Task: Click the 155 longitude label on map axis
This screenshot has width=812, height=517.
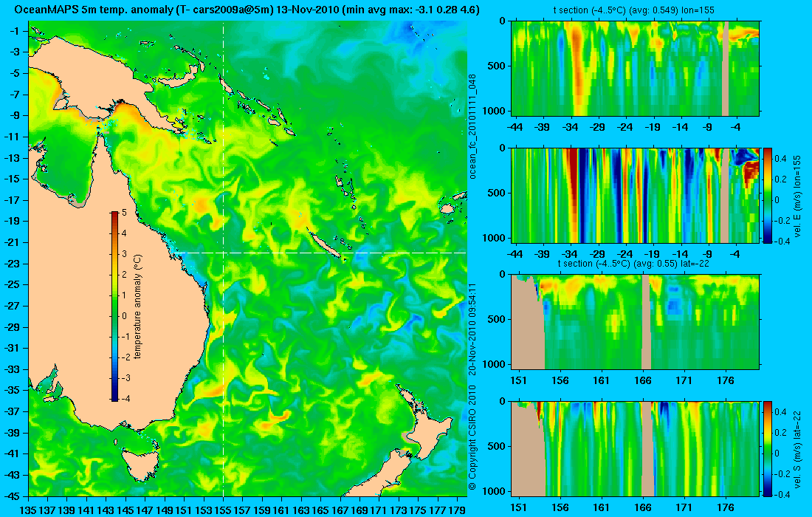Action: click(223, 510)
